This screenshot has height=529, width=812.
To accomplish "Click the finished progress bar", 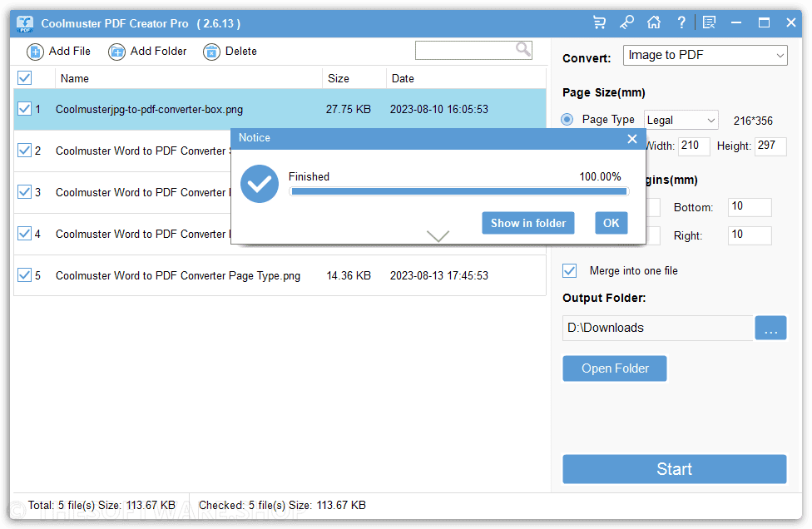I will (x=458, y=191).
